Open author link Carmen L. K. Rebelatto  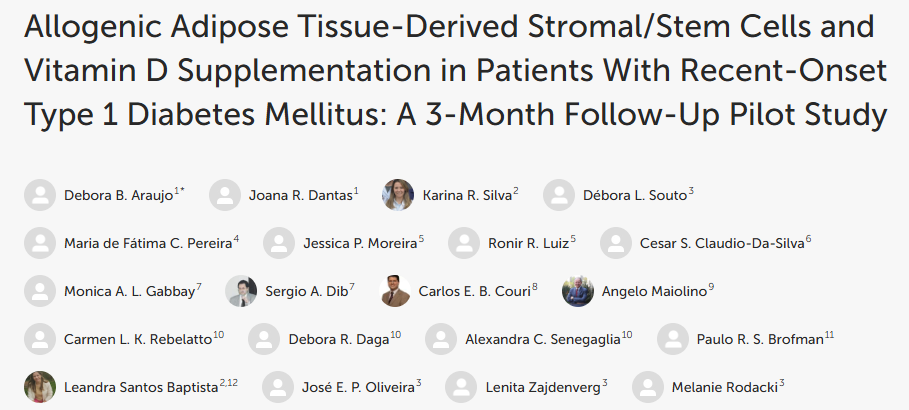[x=137, y=339]
